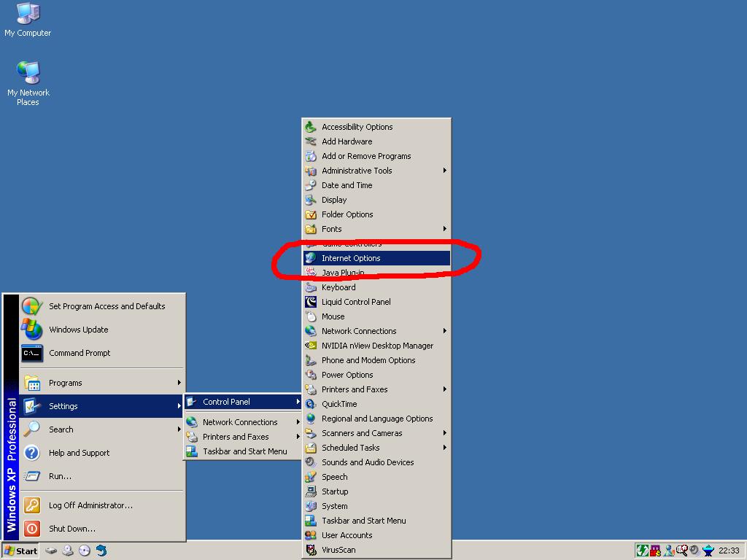747x560 pixels.
Task: Click the drive icon beside the Start button
Action: [x=51, y=551]
